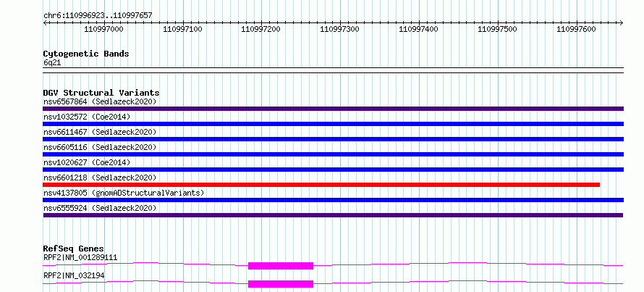This screenshot has width=644, height=292.
Task: Click the RPF2|NM_032194 transcript label
Action: click(74, 276)
